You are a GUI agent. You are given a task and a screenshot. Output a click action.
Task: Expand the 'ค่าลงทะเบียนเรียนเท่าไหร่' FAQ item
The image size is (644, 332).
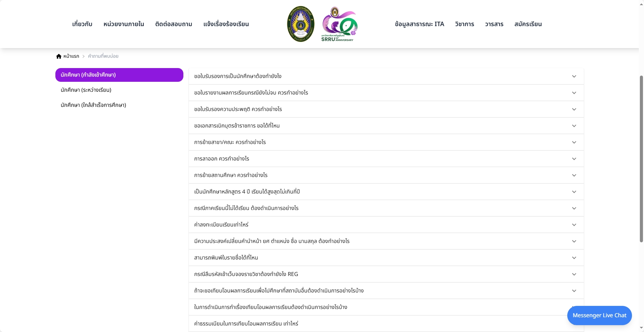(x=385, y=224)
